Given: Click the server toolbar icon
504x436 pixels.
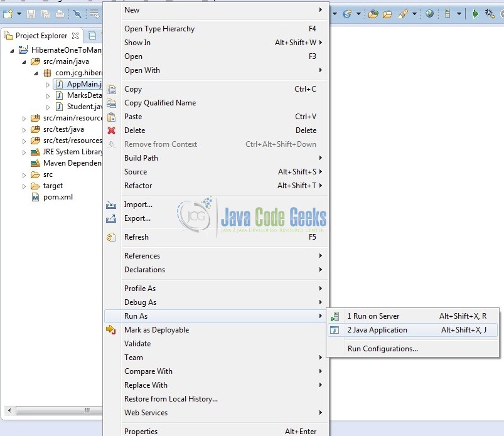Looking at the screenshot, I should coord(447,14).
